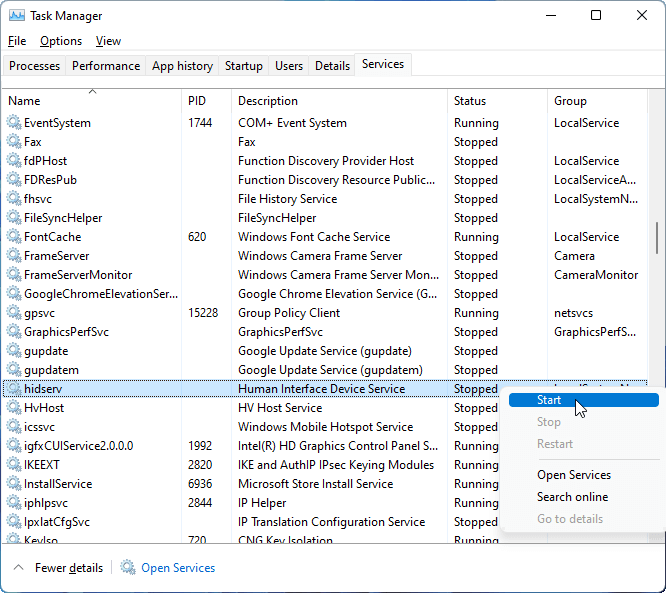
Task: Click the gear icon beside igfxCUIService2.0.0.0
Action: point(14,446)
